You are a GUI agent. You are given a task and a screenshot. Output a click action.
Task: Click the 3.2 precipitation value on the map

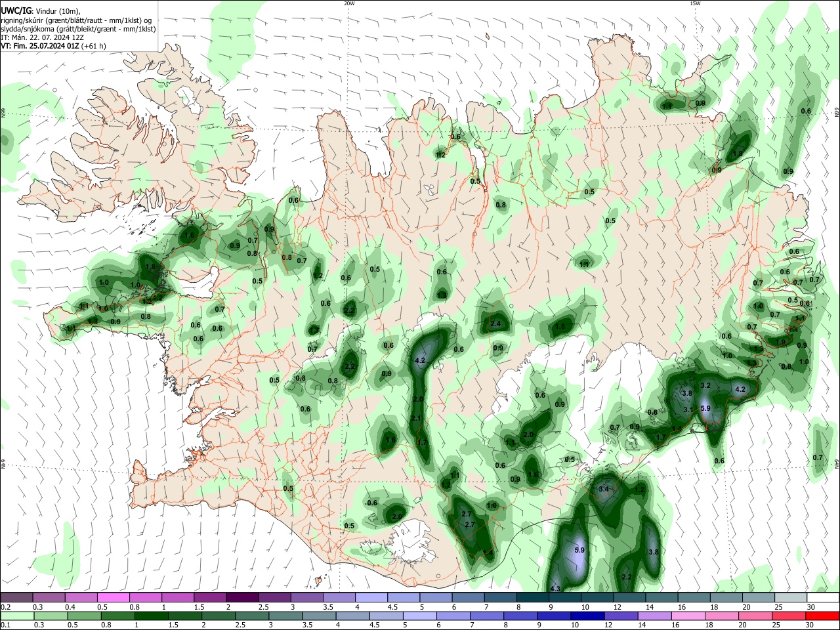706,385
